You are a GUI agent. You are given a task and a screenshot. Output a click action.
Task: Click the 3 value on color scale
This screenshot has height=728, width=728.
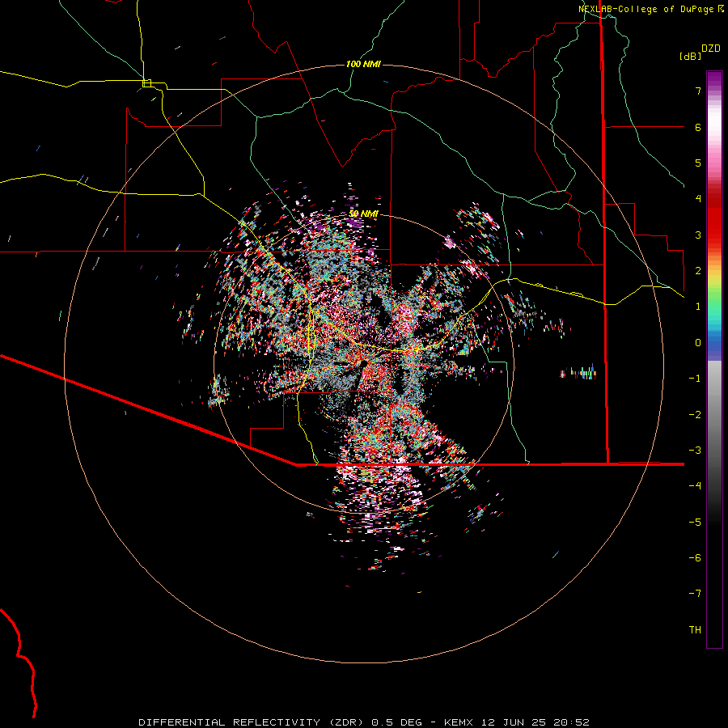click(698, 235)
